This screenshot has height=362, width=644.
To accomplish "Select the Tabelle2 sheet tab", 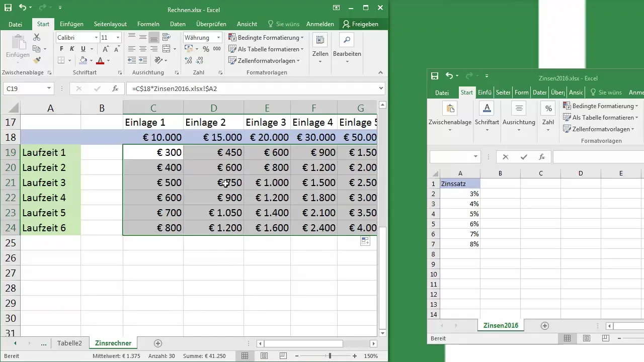I will [69, 343].
